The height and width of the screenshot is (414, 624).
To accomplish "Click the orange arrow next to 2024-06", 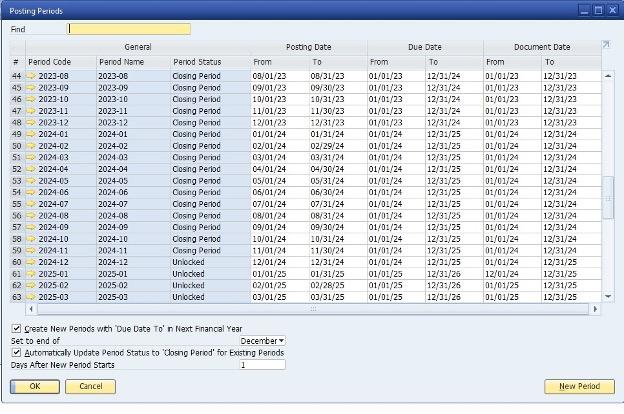I will (31, 192).
